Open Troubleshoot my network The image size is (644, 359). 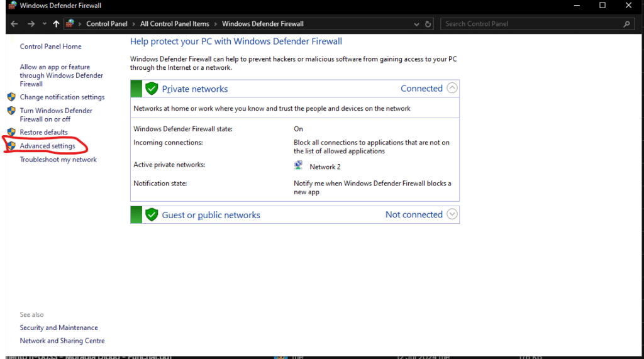(x=58, y=159)
